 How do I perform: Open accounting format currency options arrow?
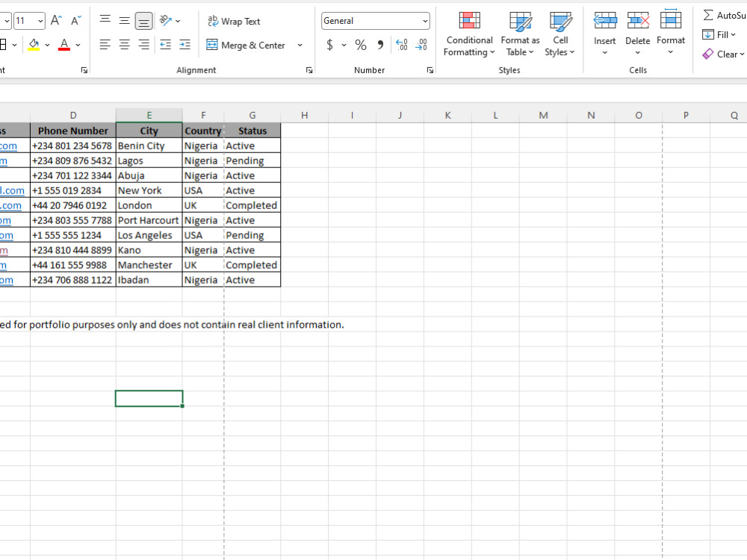click(344, 46)
